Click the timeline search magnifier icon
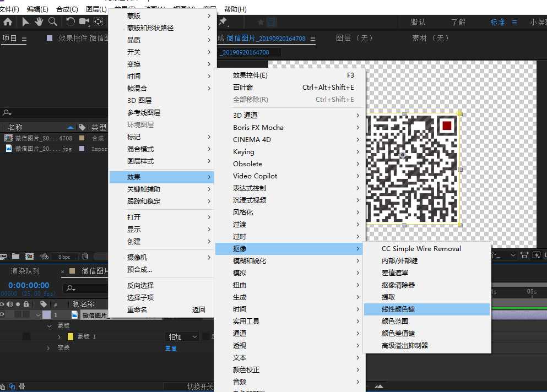 [x=71, y=288]
